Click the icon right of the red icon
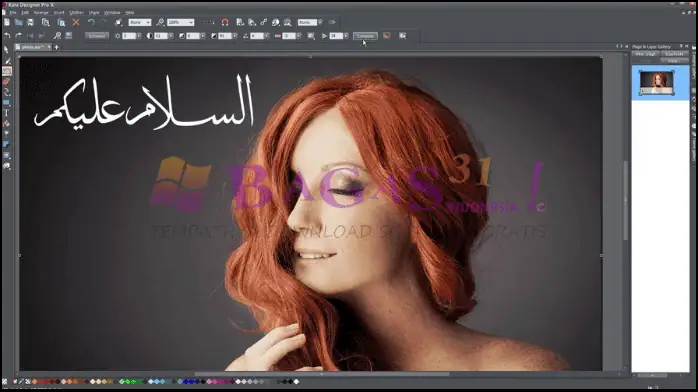Screen dimensions: 698x392 pos(402,36)
